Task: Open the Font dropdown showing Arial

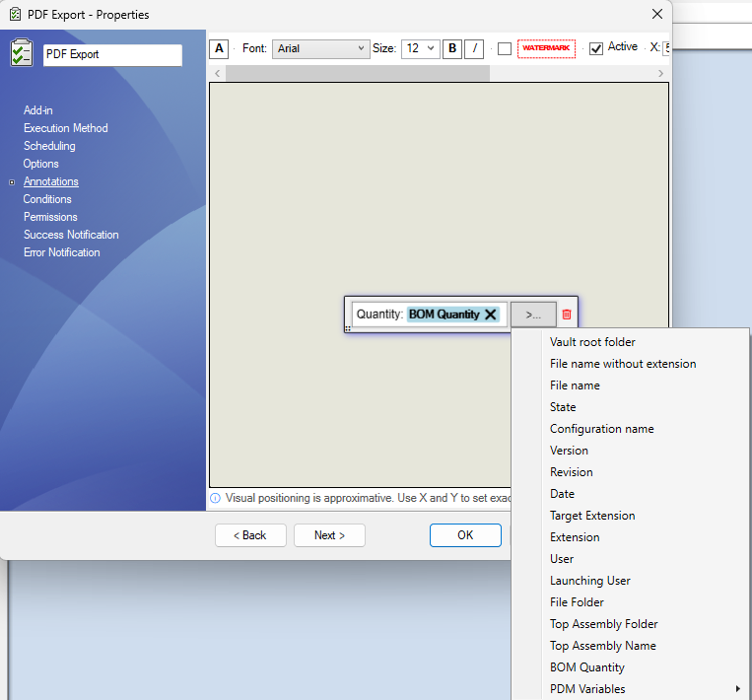Action: tap(321, 48)
